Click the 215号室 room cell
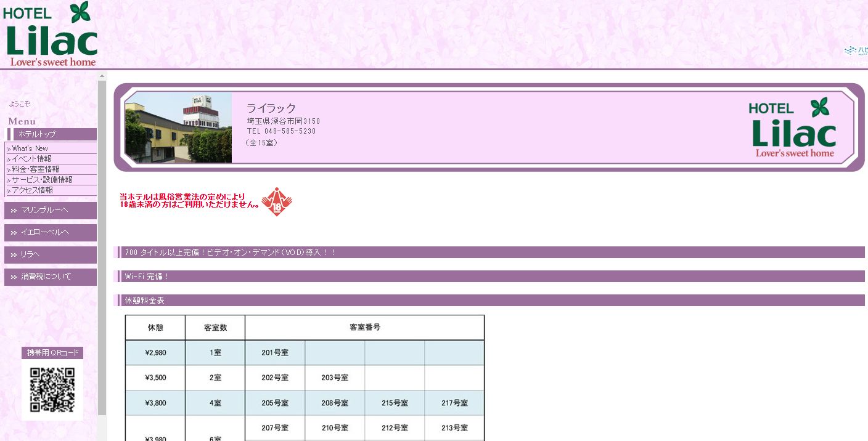 tap(395, 403)
